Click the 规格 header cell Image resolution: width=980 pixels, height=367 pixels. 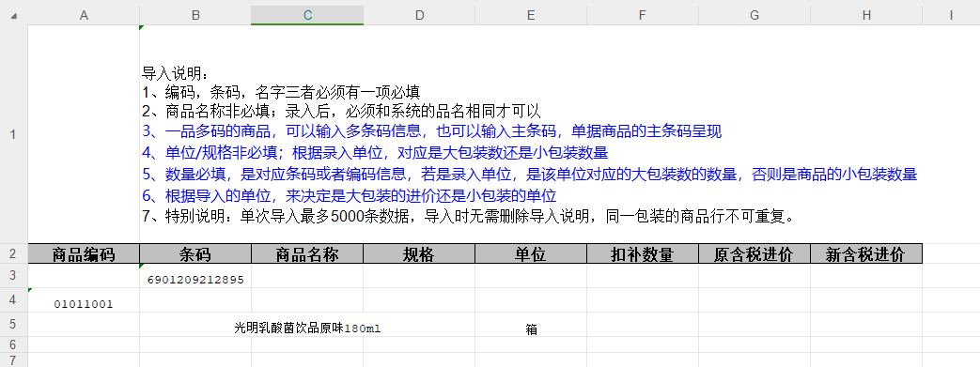coord(419,253)
